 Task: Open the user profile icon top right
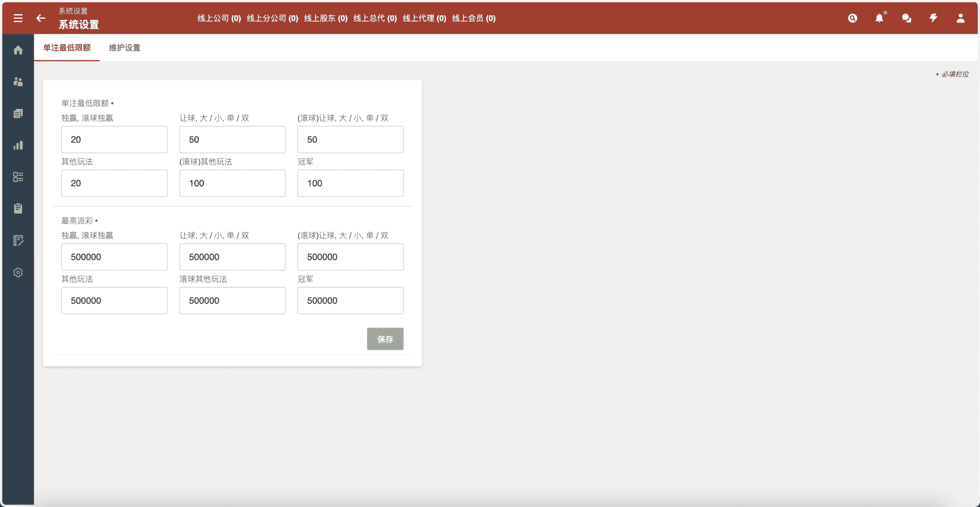[x=960, y=18]
